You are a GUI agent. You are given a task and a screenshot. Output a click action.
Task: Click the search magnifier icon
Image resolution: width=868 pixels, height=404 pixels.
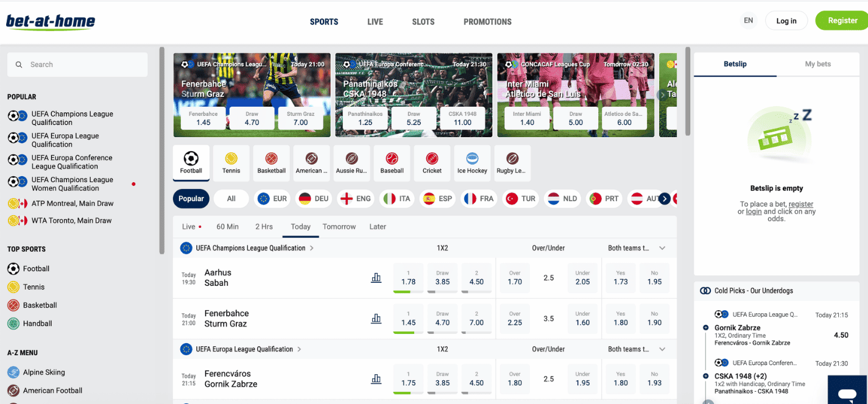[19, 65]
